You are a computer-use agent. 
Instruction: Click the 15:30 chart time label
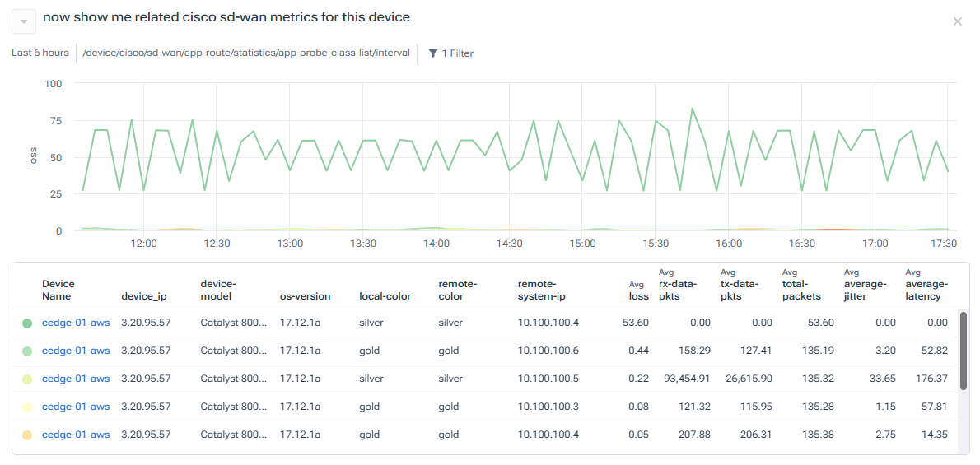(x=656, y=244)
